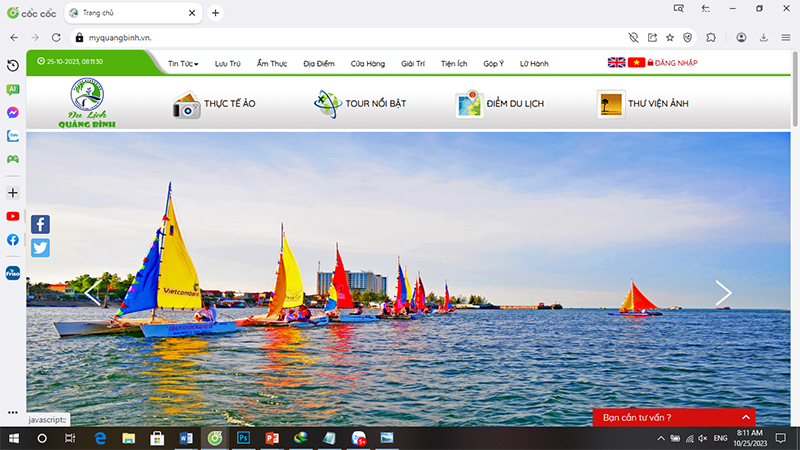Switch language to Vietnamese via the flag
The width and height of the screenshot is (800, 450).
(636, 62)
